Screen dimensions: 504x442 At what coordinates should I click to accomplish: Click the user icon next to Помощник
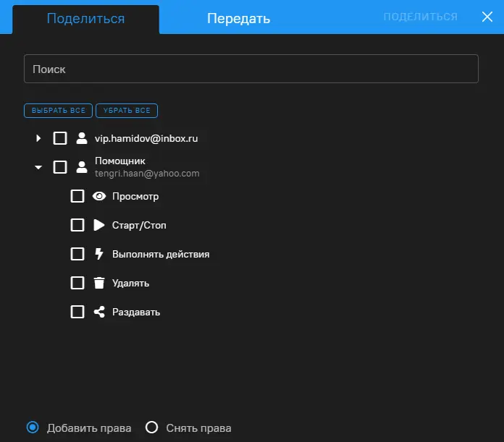pyautogui.click(x=82, y=167)
